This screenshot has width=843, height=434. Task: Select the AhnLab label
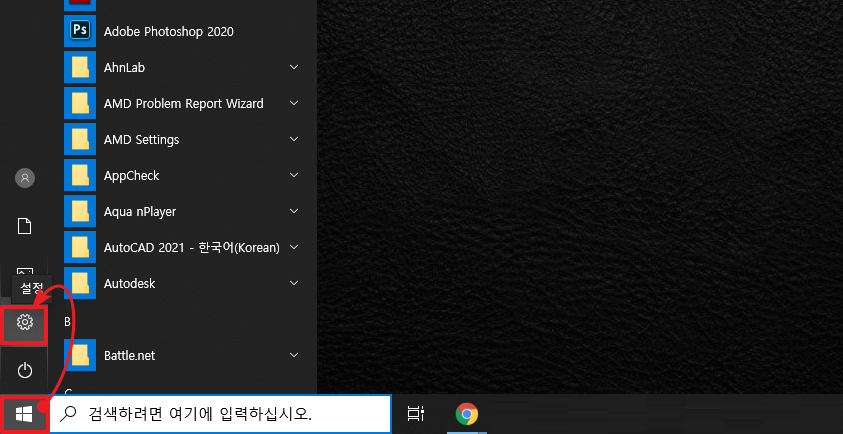[124, 68]
